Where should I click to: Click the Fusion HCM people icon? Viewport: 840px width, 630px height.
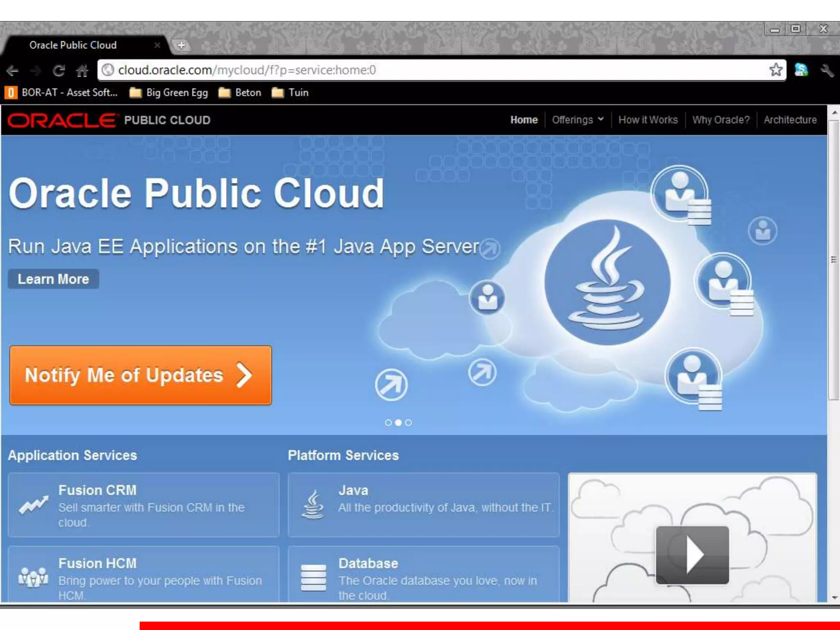click(x=33, y=577)
